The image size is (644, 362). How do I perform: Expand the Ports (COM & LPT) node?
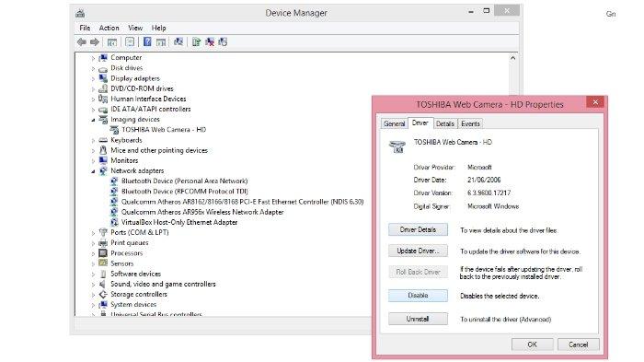[93, 233]
